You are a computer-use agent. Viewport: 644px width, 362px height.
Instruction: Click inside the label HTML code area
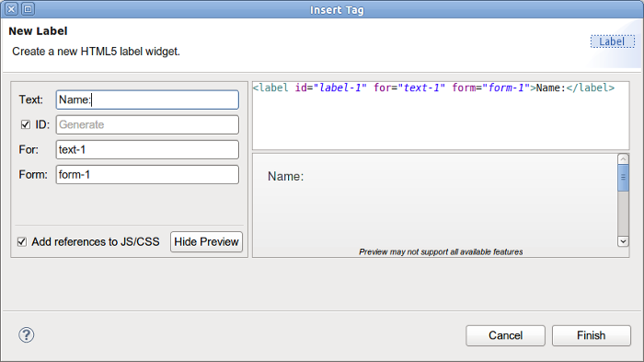[x=441, y=115]
